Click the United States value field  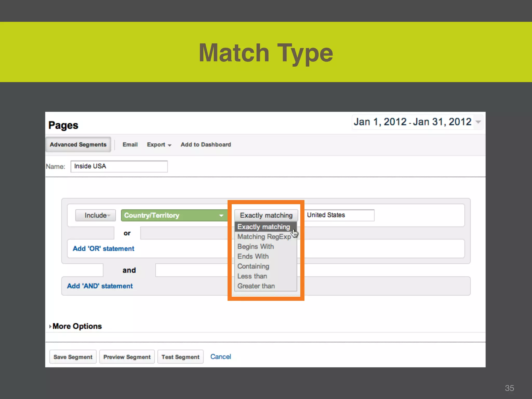point(339,215)
